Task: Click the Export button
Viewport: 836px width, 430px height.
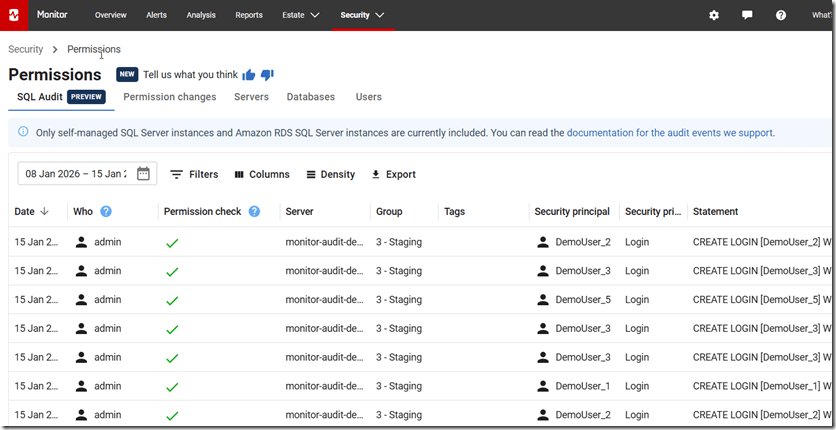Action: click(393, 174)
